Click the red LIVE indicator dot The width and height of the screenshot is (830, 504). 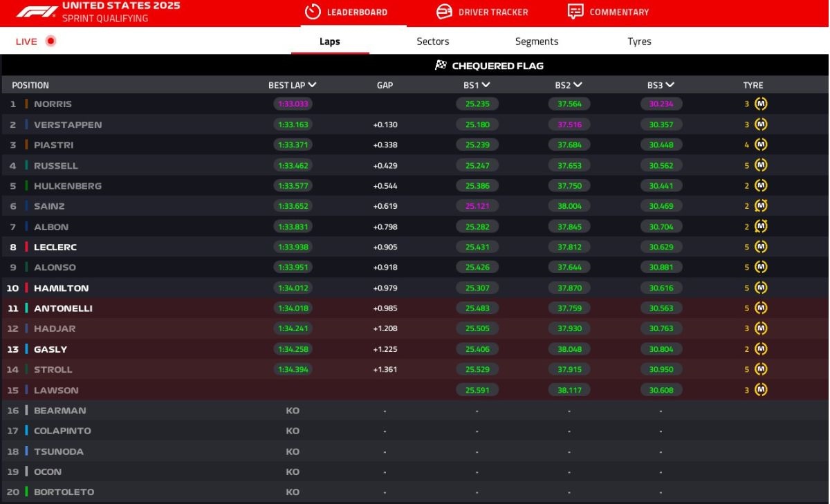50,41
